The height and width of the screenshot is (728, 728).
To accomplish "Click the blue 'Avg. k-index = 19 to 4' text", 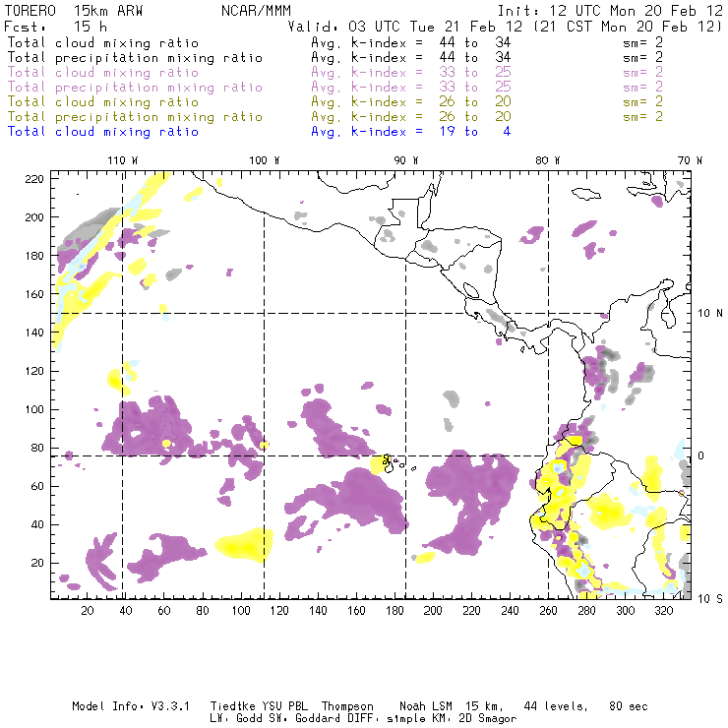I will (x=411, y=133).
